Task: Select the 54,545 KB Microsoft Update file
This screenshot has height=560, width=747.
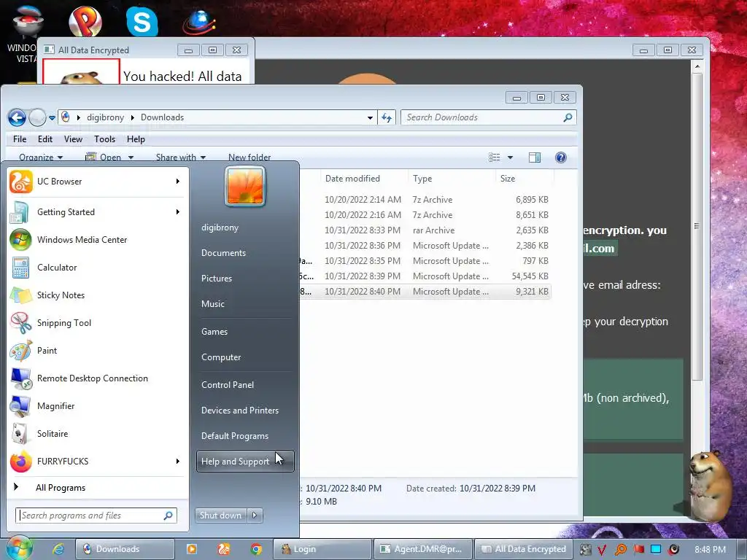Action: coord(425,276)
